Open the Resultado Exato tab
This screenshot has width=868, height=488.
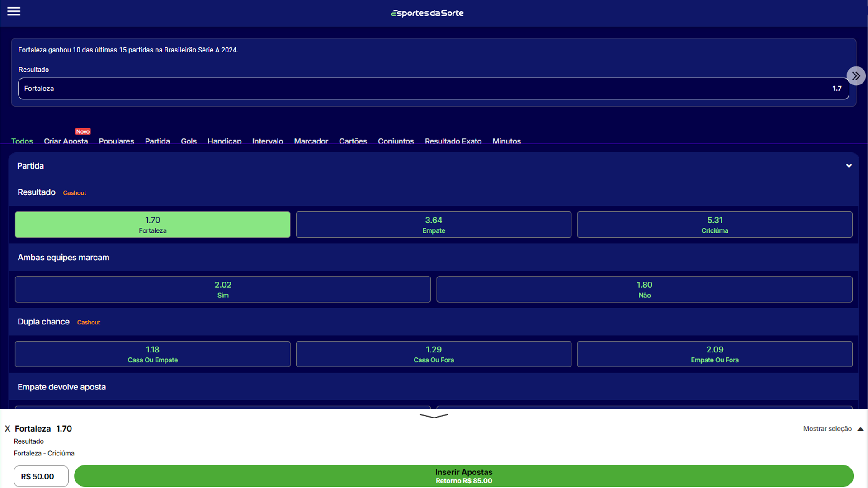(x=453, y=141)
